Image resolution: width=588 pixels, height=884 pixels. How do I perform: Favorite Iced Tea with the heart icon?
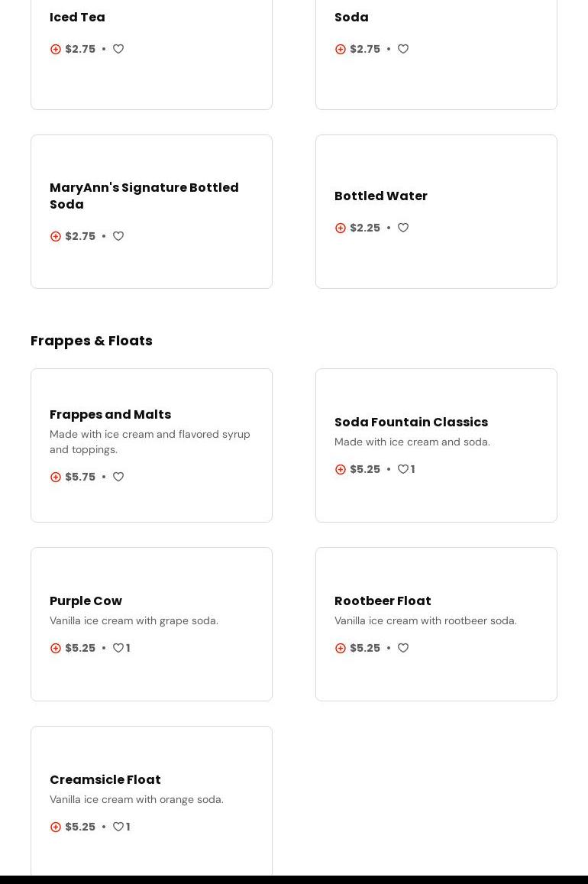pyautogui.click(x=118, y=49)
